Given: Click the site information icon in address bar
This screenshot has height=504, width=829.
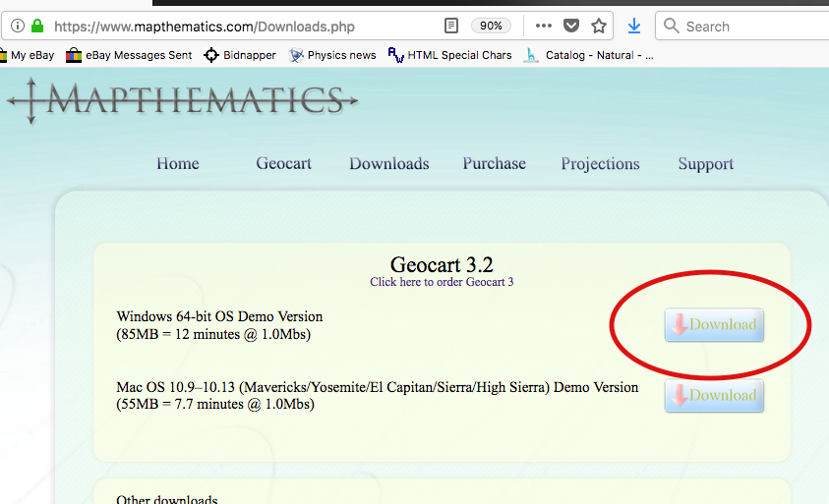Looking at the screenshot, I should tap(18, 26).
